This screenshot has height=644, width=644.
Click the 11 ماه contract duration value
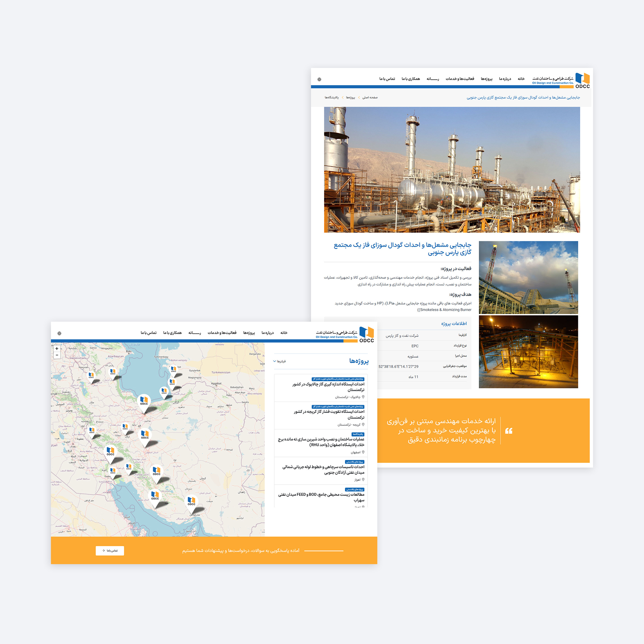click(413, 377)
